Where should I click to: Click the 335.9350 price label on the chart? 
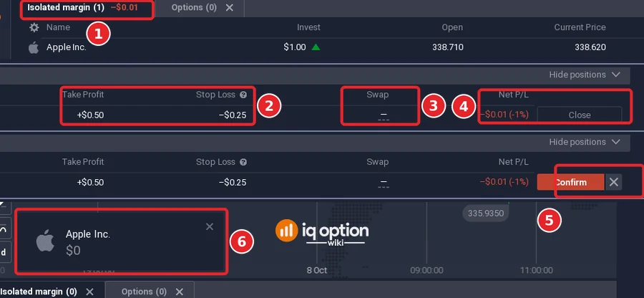coord(486,213)
